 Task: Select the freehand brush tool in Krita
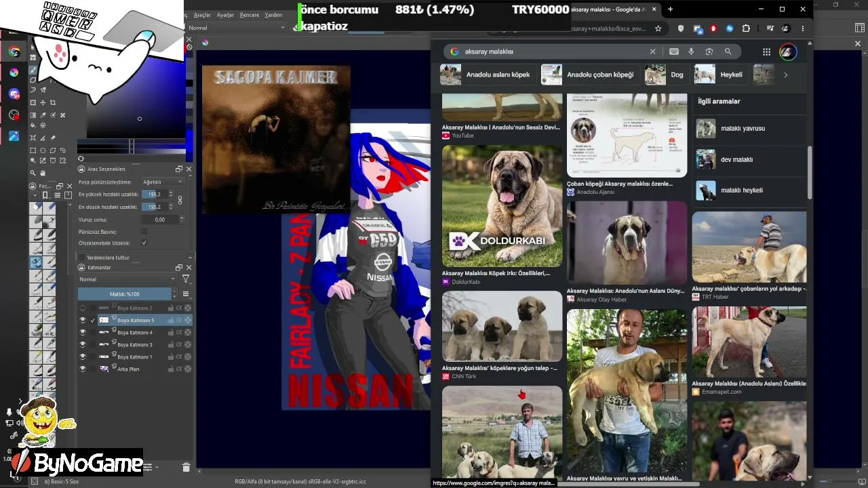(x=33, y=70)
